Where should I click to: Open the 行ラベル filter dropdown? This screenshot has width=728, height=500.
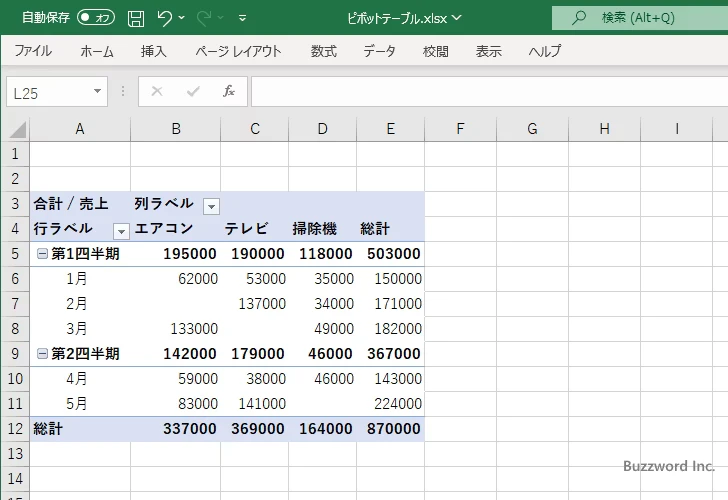121,231
